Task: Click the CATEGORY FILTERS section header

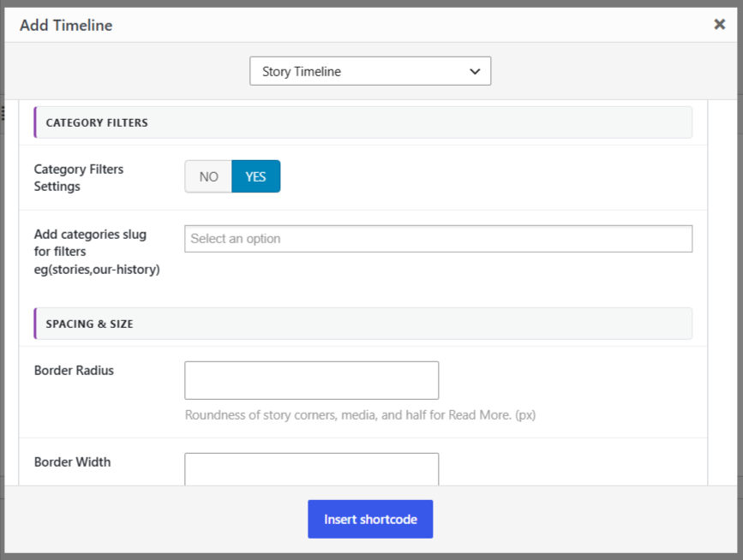Action: click(x=363, y=122)
